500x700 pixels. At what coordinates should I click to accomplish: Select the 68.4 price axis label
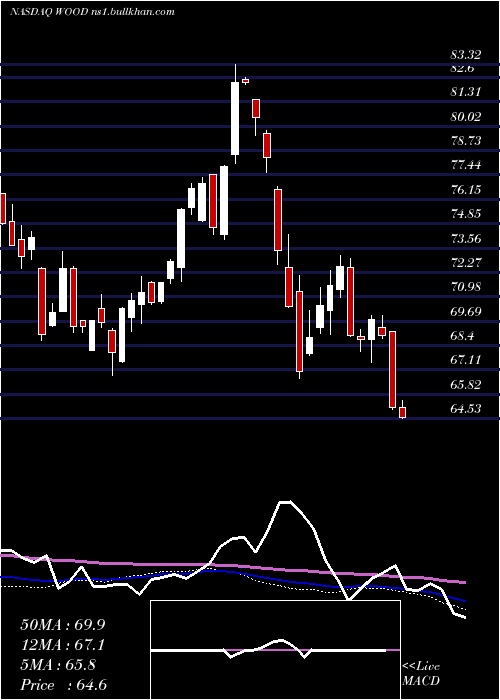coord(462,335)
